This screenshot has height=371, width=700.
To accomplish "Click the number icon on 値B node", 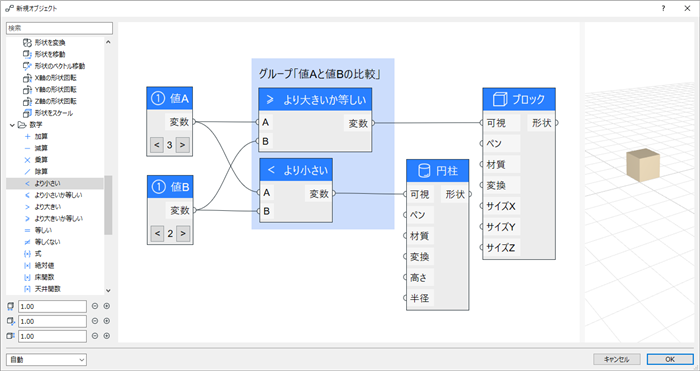I will point(158,187).
